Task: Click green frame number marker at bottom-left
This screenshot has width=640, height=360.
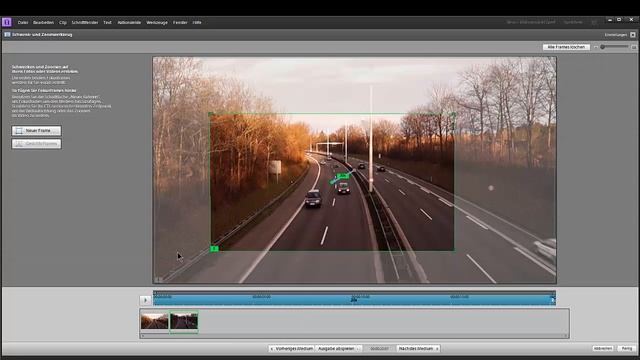Action: pyautogui.click(x=214, y=249)
